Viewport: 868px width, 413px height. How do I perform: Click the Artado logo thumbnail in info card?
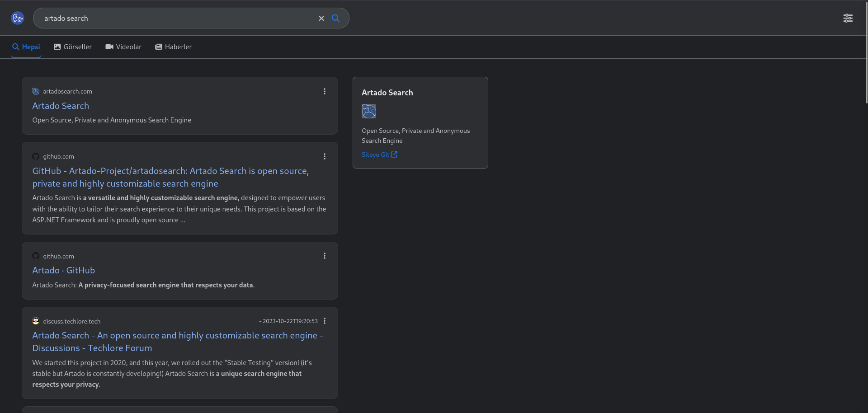[369, 111]
